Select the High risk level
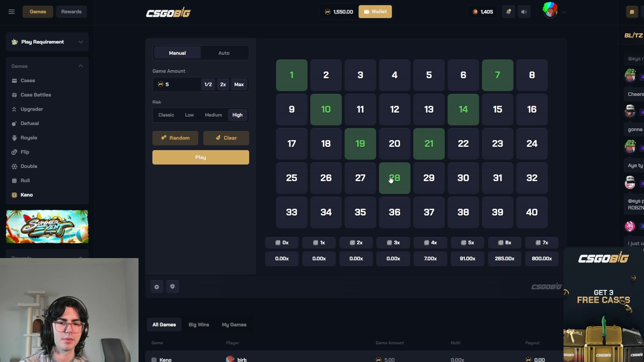 coord(237,115)
